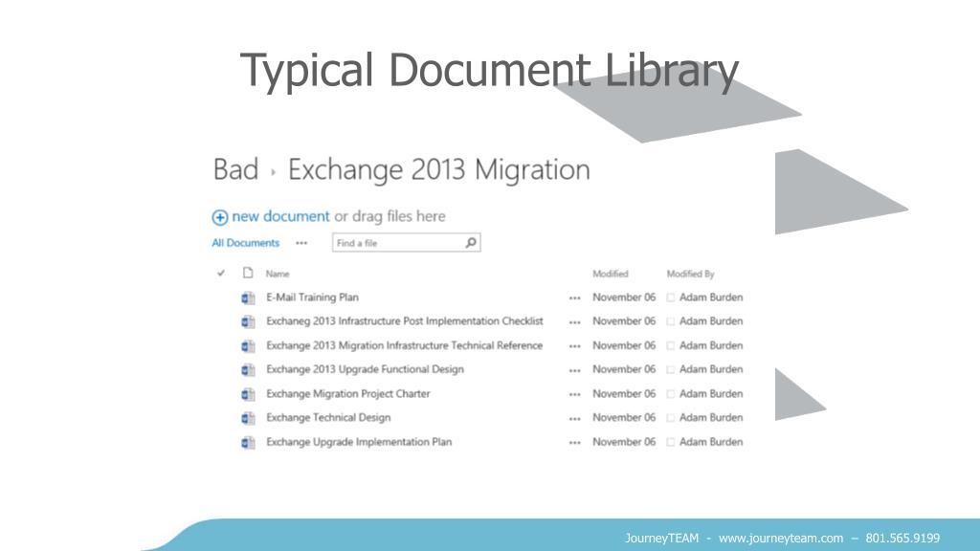This screenshot has width=980, height=551.
Task: Open ellipsis menu for Exchaneg 2013 Infrastructure Post Implementation Checklist
Action: coord(575,322)
